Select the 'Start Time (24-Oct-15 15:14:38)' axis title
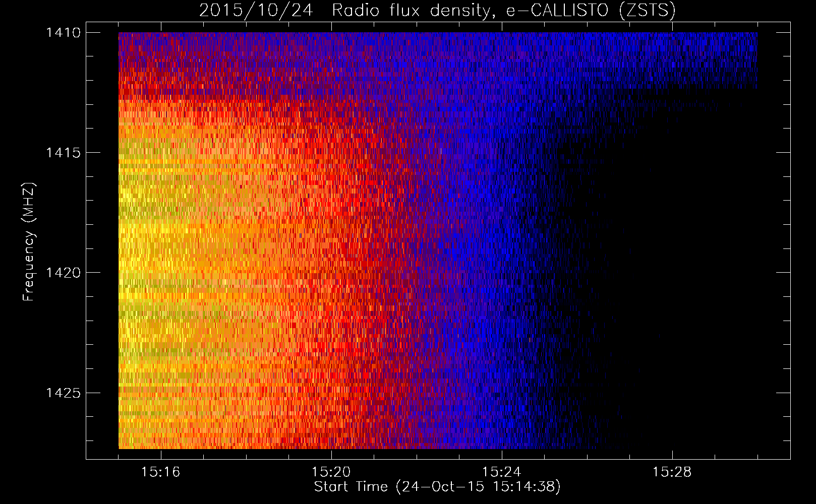The width and height of the screenshot is (816, 504). click(x=437, y=487)
